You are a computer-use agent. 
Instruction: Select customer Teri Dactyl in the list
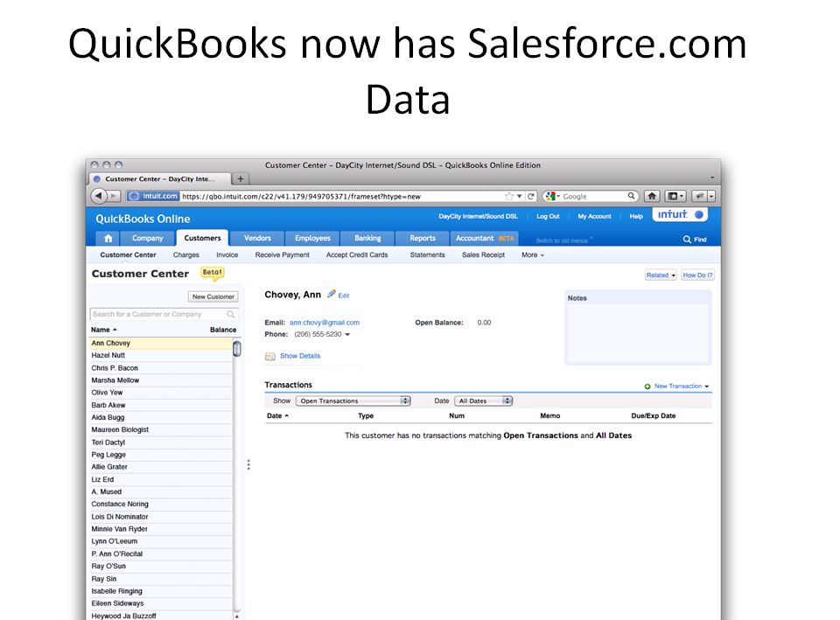pos(161,442)
